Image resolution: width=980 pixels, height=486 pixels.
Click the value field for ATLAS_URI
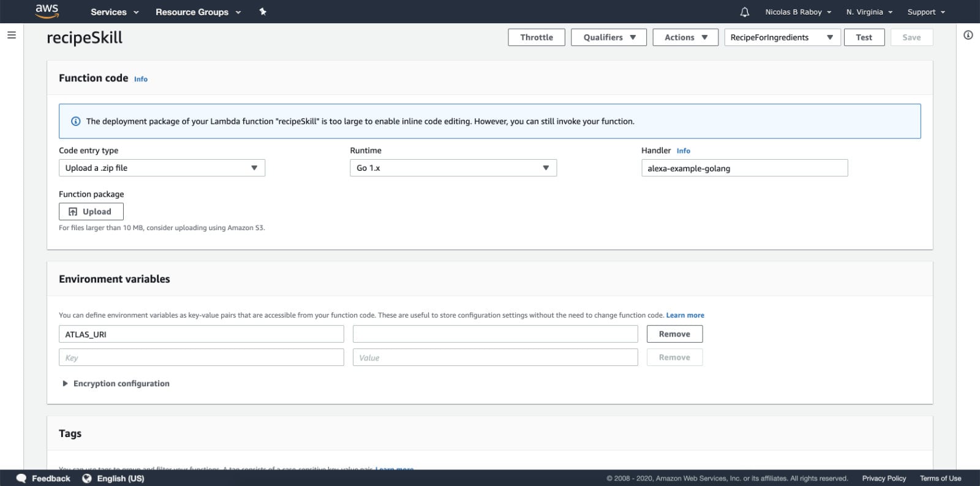pyautogui.click(x=496, y=334)
